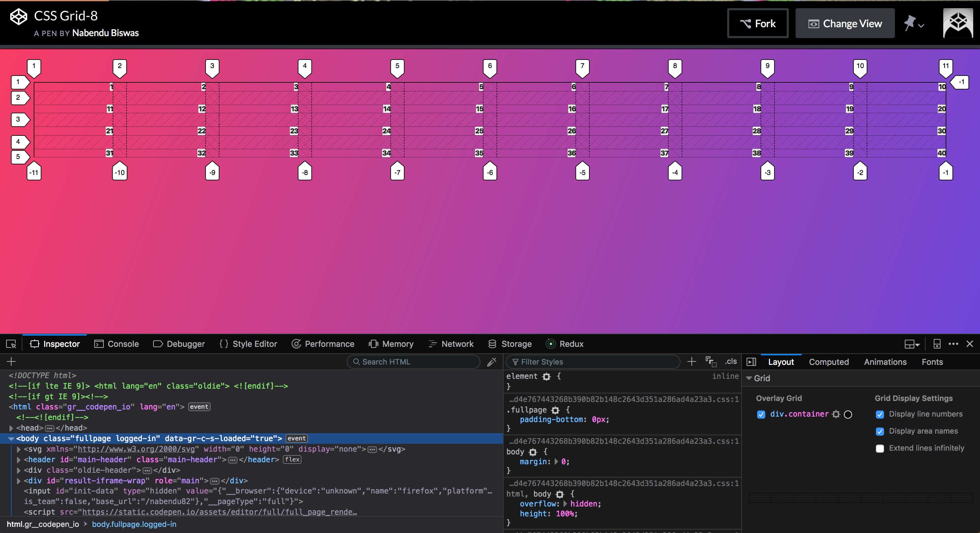The image size is (980, 533).
Task: Uncheck div.container overlay grid checkbox
Action: [761, 415]
